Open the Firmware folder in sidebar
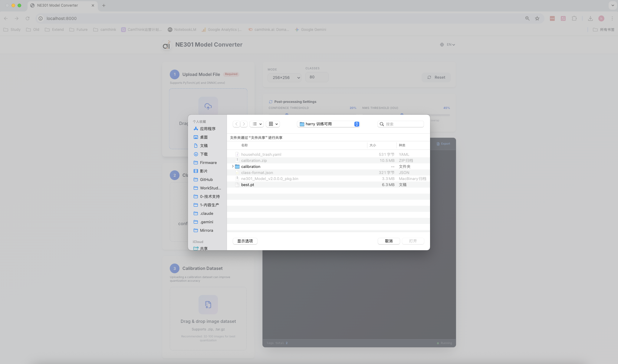The width and height of the screenshot is (618, 364). pos(208,162)
